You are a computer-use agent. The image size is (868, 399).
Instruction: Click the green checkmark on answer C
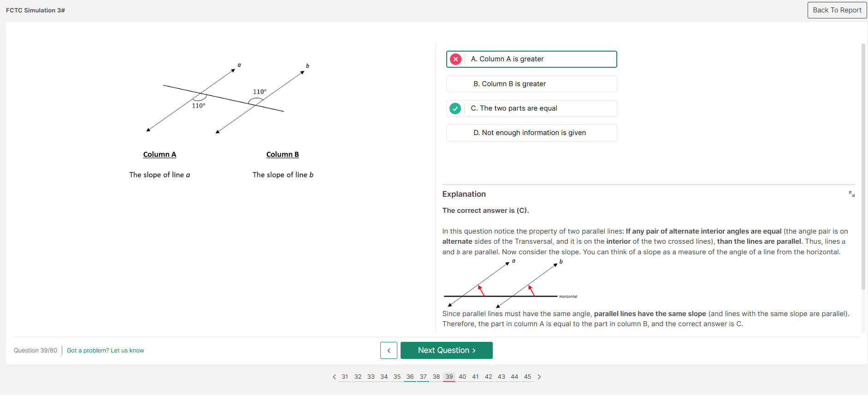tap(455, 108)
